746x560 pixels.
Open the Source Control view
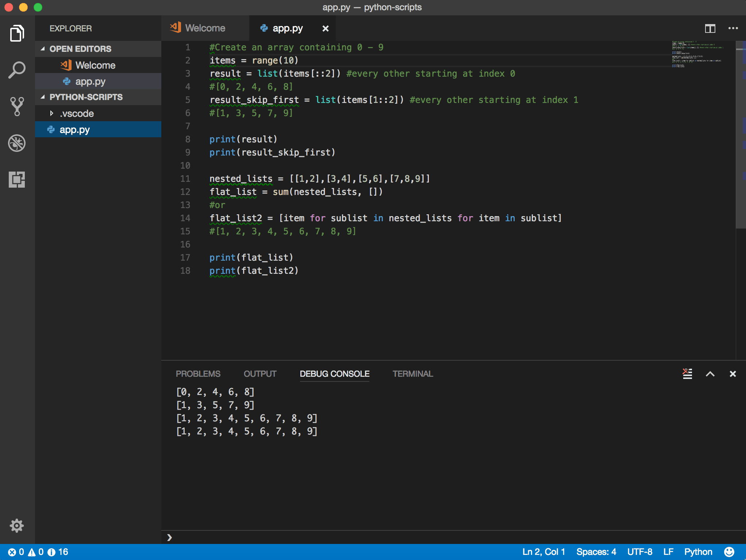point(16,106)
